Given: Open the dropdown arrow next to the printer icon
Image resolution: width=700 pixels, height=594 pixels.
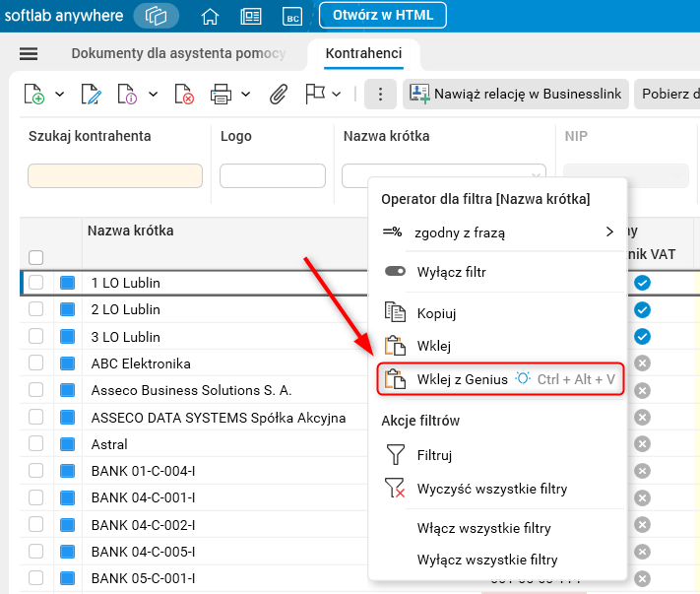Looking at the screenshot, I should click(x=245, y=95).
